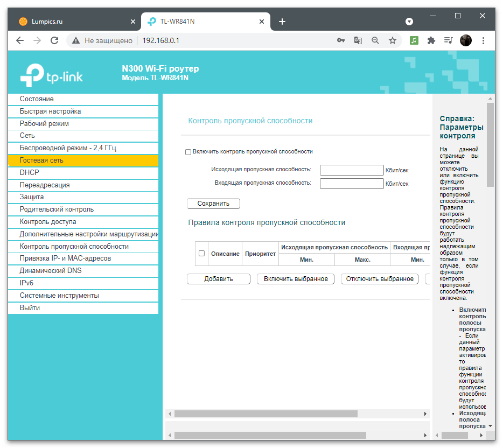Focus the Исходящая пропускная способность input field
The height and width of the screenshot is (448, 503).
coord(351,170)
